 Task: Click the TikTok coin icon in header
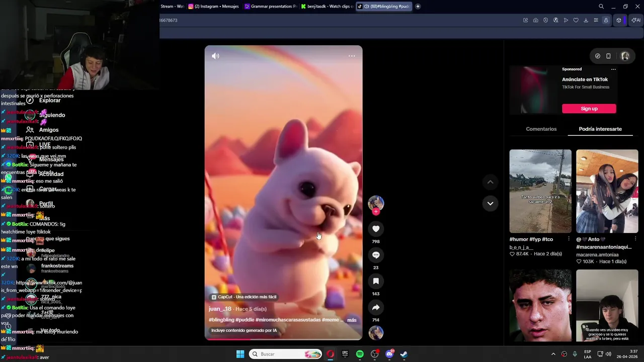[x=597, y=56]
